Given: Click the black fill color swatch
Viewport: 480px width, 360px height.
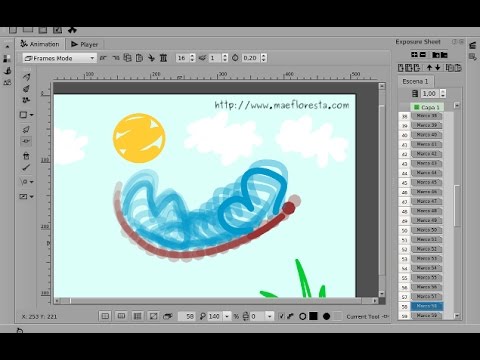Looking at the screenshot, I should coord(313,316).
